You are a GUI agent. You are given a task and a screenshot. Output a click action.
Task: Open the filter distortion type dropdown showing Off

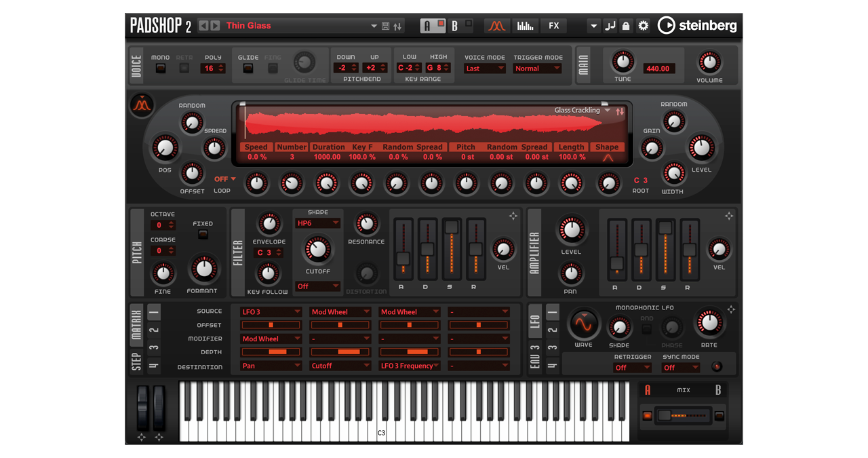pos(317,286)
